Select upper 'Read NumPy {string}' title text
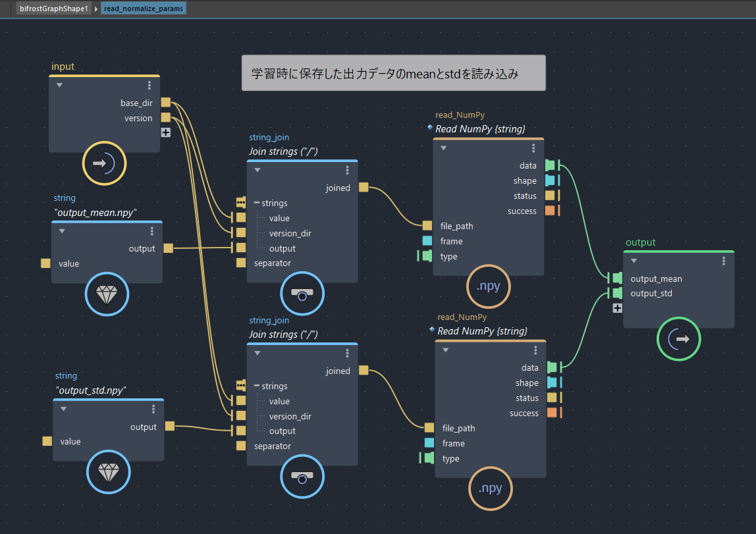 [480, 129]
